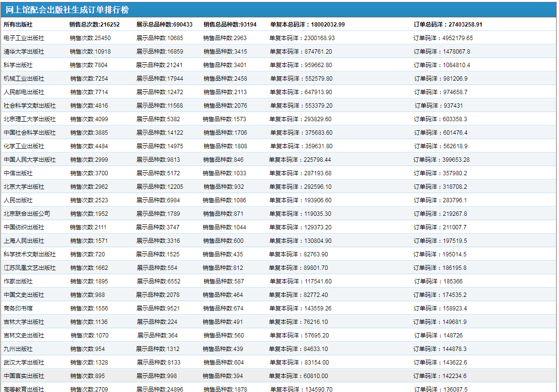Select the 作家出版社 publisher
Image resolution: width=559 pixels, height=392 pixels.
click(x=18, y=281)
